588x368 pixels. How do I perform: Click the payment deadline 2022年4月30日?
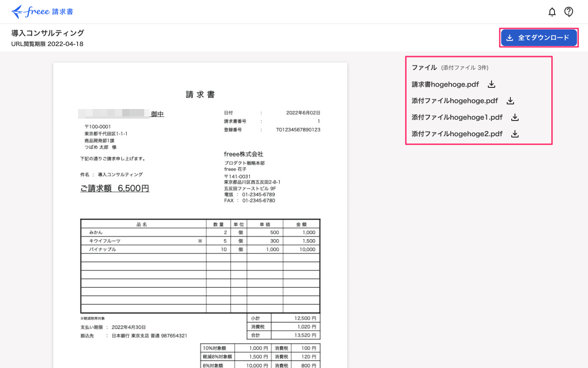pos(129,327)
